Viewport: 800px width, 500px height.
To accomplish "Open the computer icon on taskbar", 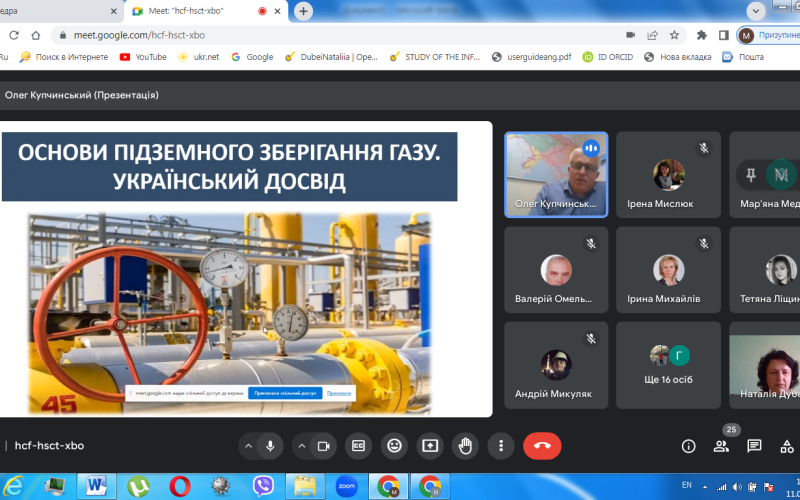I will pos(55,486).
